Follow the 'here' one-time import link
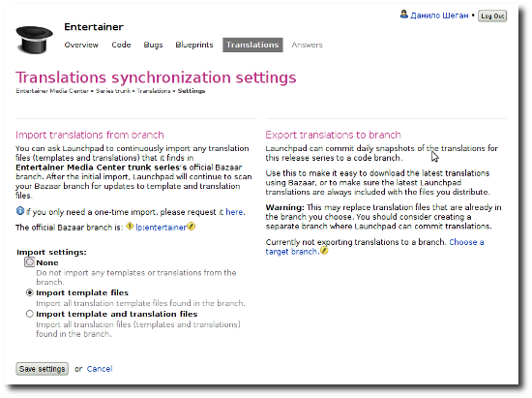The height and width of the screenshot is (398, 532). tap(234, 212)
